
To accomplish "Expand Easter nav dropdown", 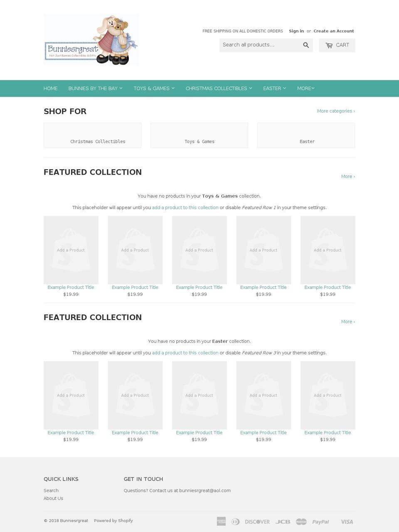I will [274, 89].
